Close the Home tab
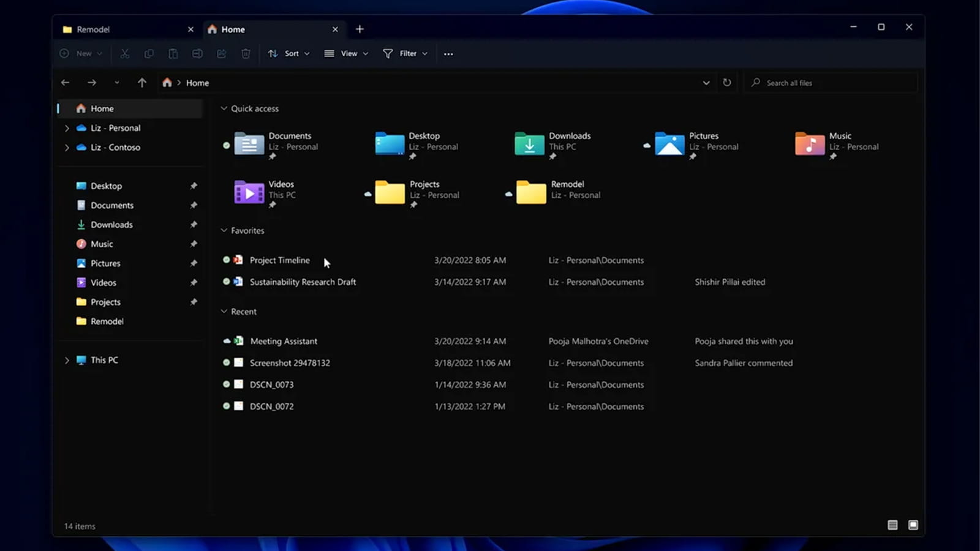The image size is (980, 551). (x=335, y=29)
